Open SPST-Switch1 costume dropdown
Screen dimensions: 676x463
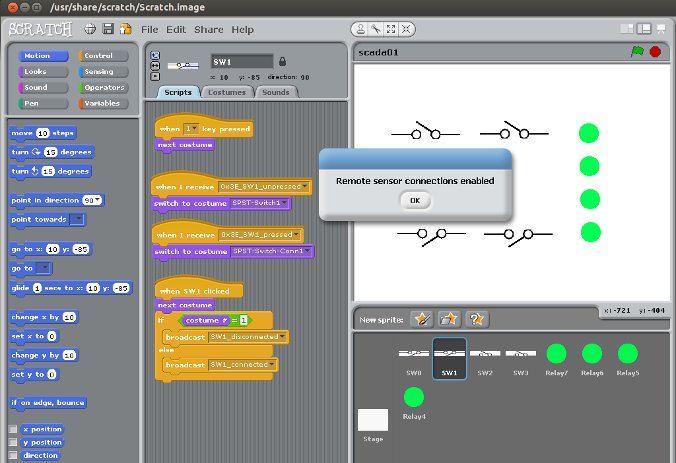click(285, 203)
